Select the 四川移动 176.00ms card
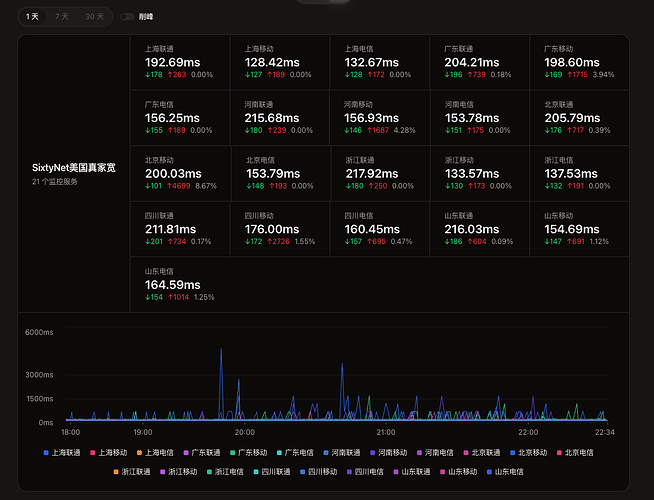 click(x=280, y=229)
